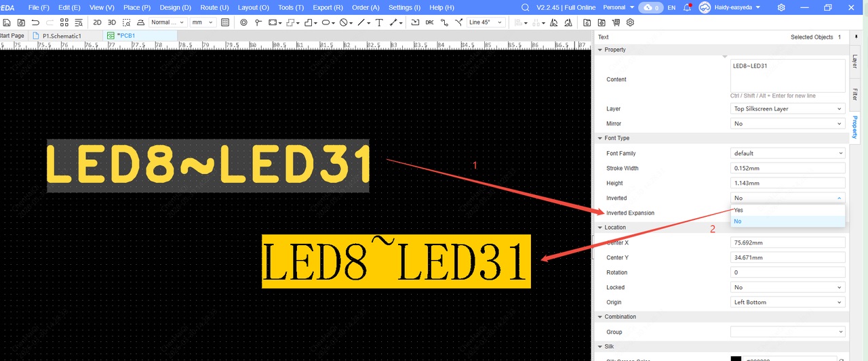Collapse the Location section
The image size is (868, 361).
[600, 228]
